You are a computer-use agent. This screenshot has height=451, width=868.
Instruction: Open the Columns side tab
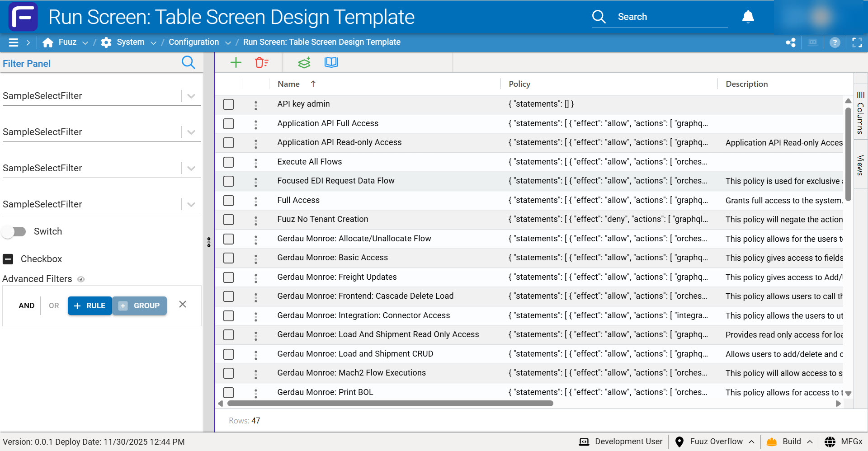tap(860, 113)
